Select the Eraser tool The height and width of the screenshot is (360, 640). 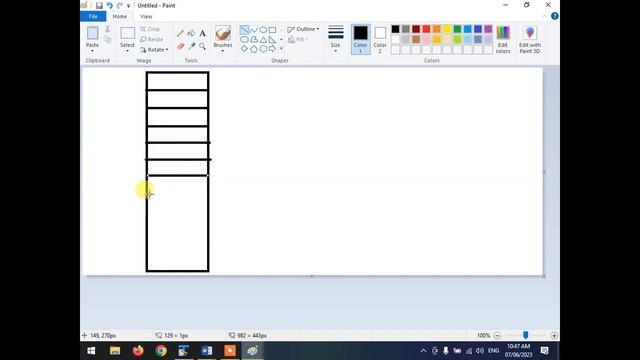(180, 46)
